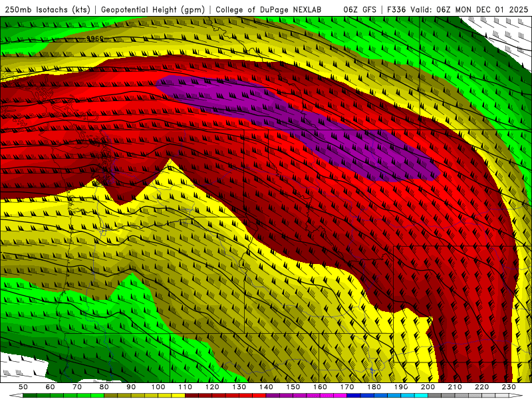Viewport: 532px width, 399px height.
Task: Click the color bar value 140
Action: (266, 387)
